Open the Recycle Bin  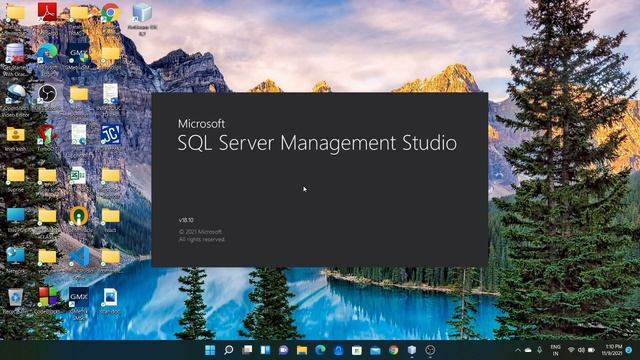pyautogui.click(x=15, y=297)
